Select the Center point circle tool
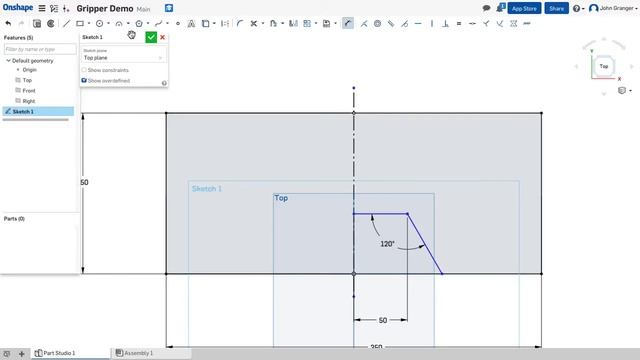This screenshot has width=640, height=360. (99, 24)
